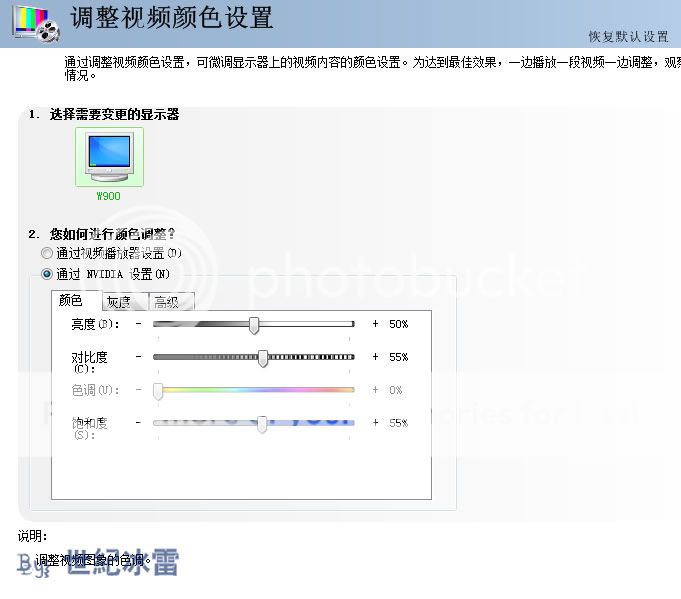Click the plus sign beside 对比度 slider
The width and height of the screenshot is (681, 599).
[375, 357]
